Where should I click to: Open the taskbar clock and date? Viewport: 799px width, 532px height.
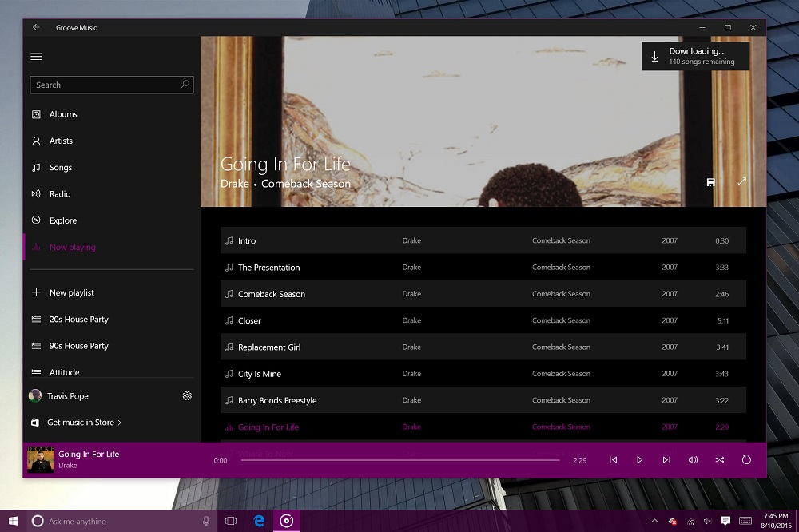(x=776, y=521)
